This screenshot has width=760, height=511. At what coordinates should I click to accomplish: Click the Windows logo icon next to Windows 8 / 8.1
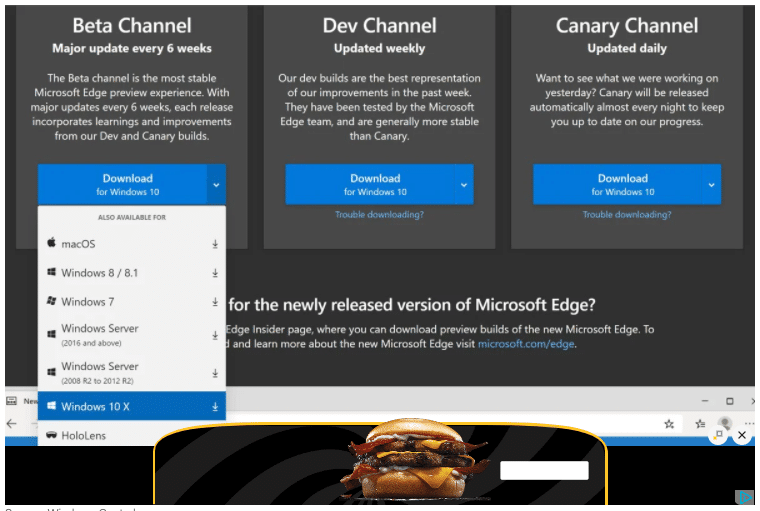point(51,272)
